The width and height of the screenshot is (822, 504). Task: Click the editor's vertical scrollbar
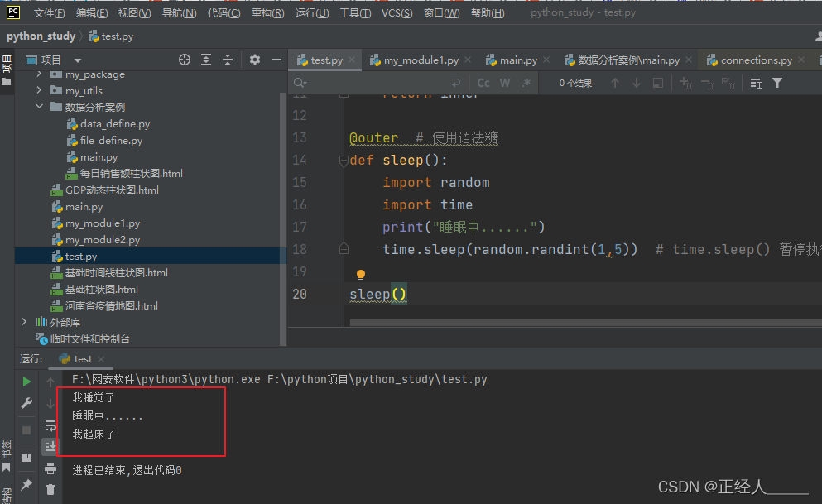click(x=819, y=190)
